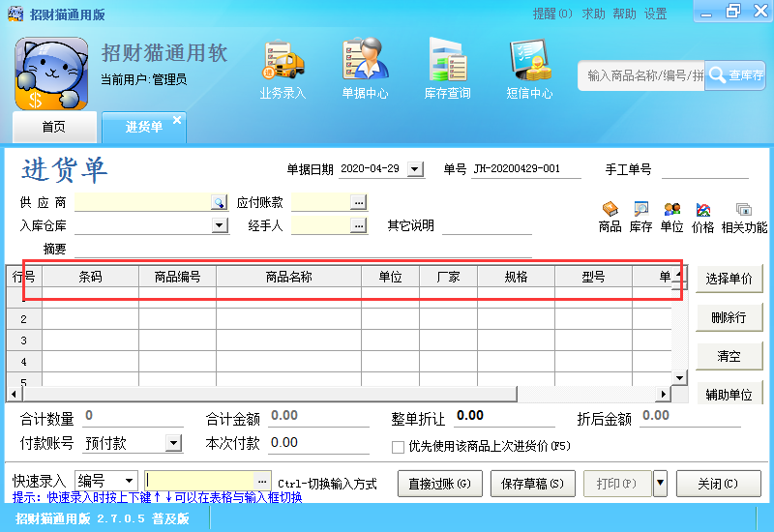This screenshot has width=774, height=532.
Task: Click the 商品 book icon
Action: pyautogui.click(x=610, y=209)
